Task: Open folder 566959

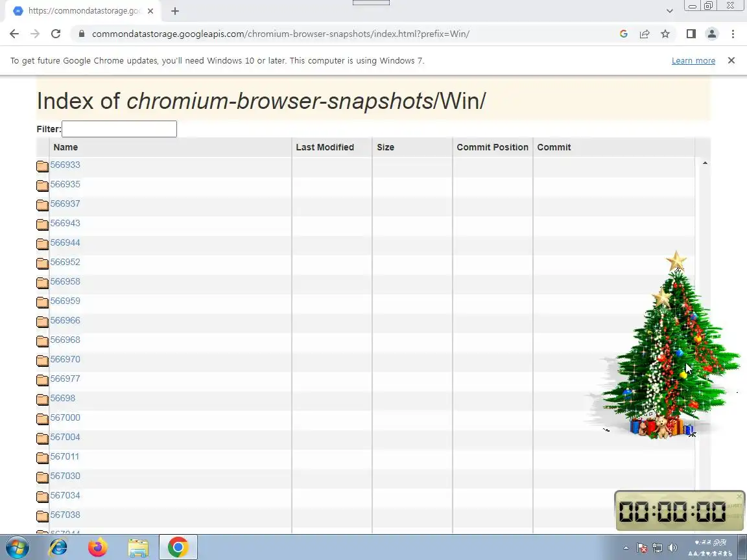Action: point(65,301)
